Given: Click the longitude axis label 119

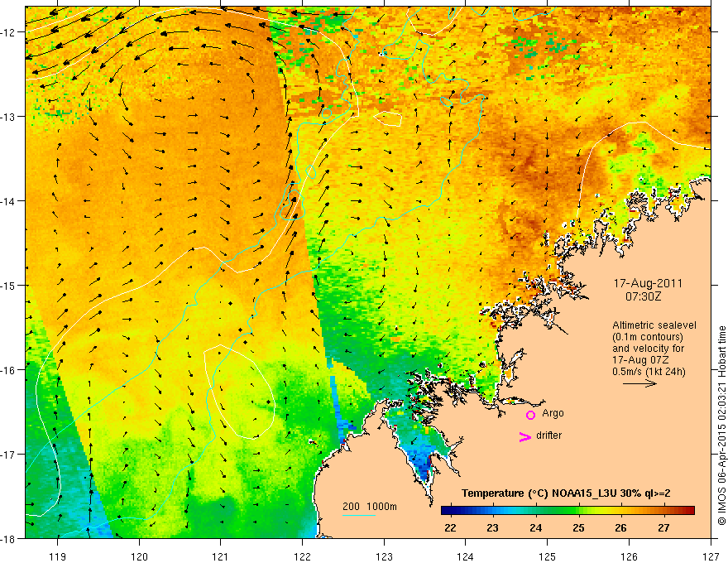Looking at the screenshot, I should (x=58, y=556).
